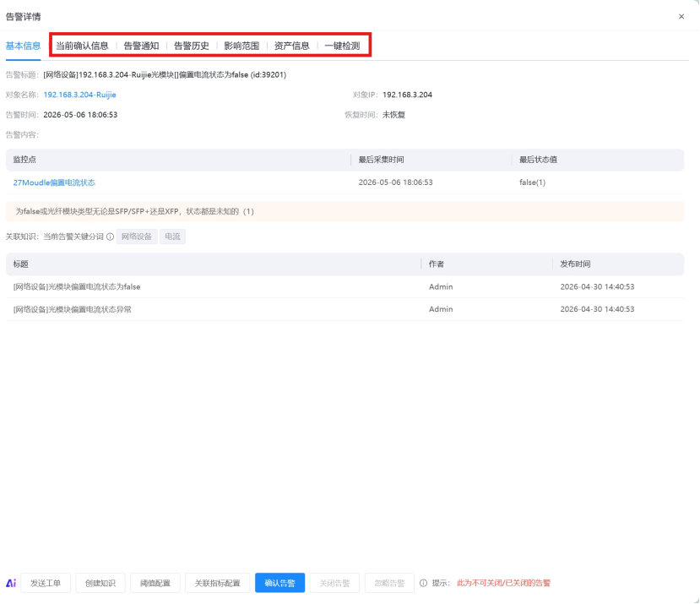This screenshot has height=604, width=700.
Task: Open knowledge article 光模块偏置电流状态为false
Action: [77, 287]
